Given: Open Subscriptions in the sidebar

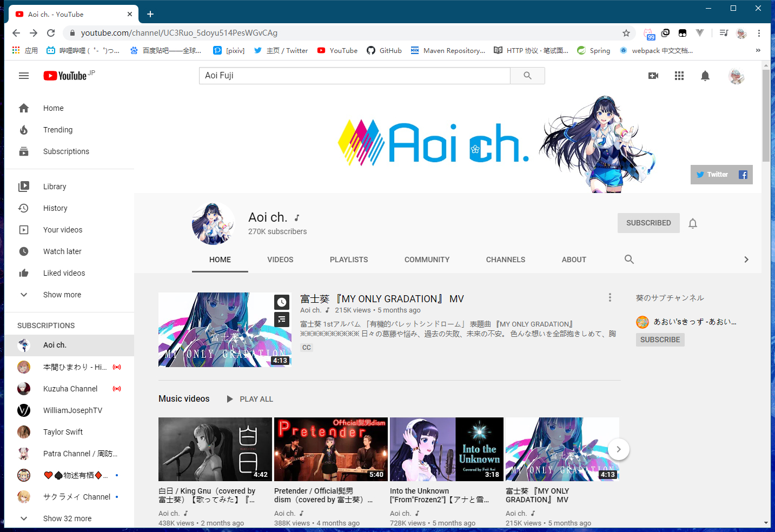Looking at the screenshot, I should click(69, 151).
